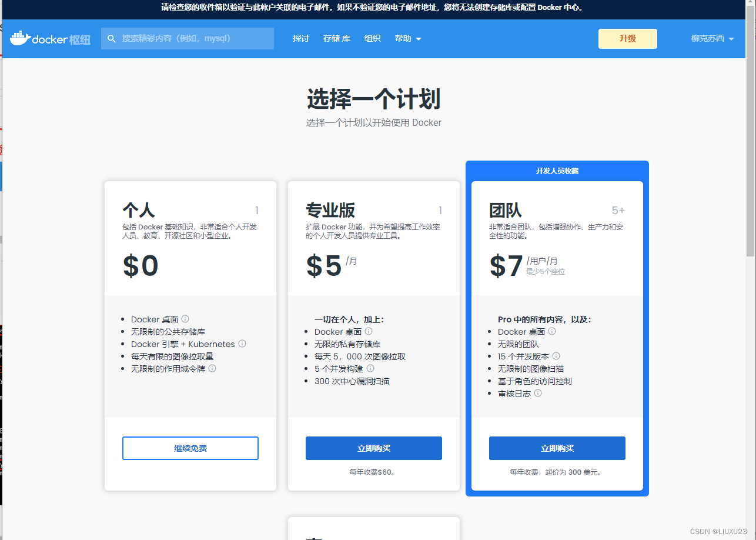Open info icon beside 个人 Docker 桌面
Image resolution: width=756 pixels, height=540 pixels.
(x=185, y=319)
